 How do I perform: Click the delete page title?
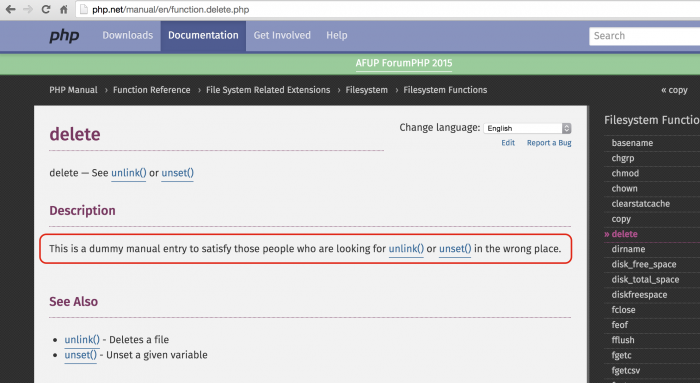75,134
